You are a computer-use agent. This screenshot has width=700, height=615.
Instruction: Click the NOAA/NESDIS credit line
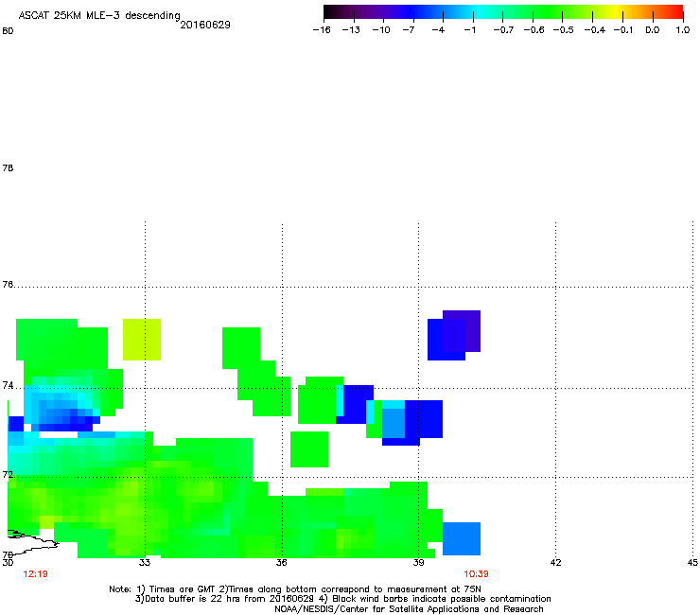tap(409, 609)
